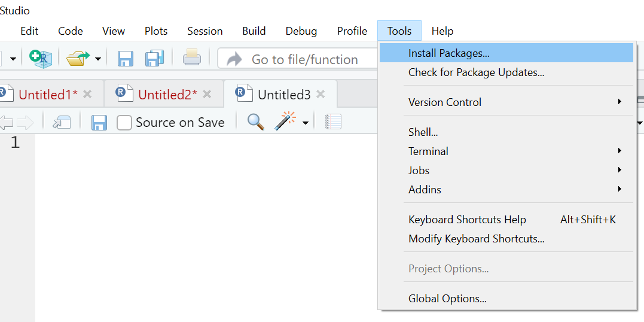Open Global Options... menu entry
This screenshot has height=322, width=644.
click(447, 299)
